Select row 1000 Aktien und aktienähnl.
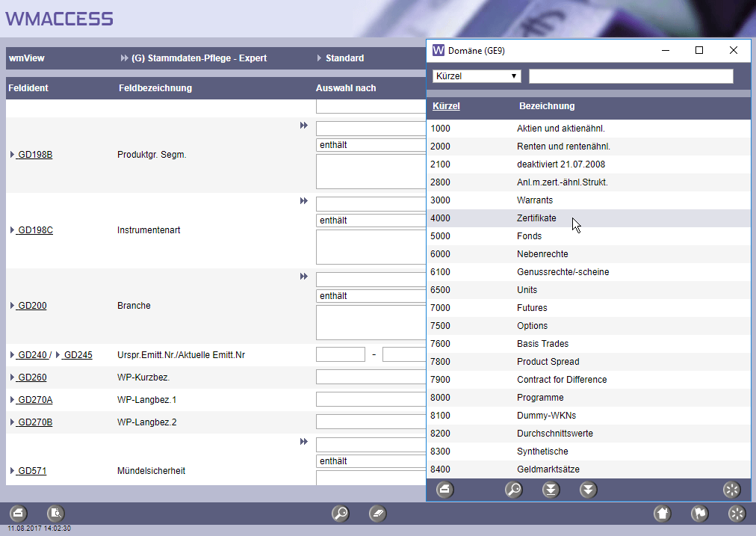Screen dimensions: 756x536 pyautogui.click(x=589, y=129)
